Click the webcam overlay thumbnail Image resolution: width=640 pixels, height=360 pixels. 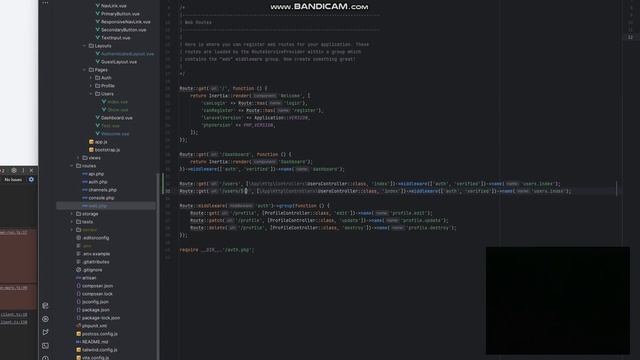point(558,300)
